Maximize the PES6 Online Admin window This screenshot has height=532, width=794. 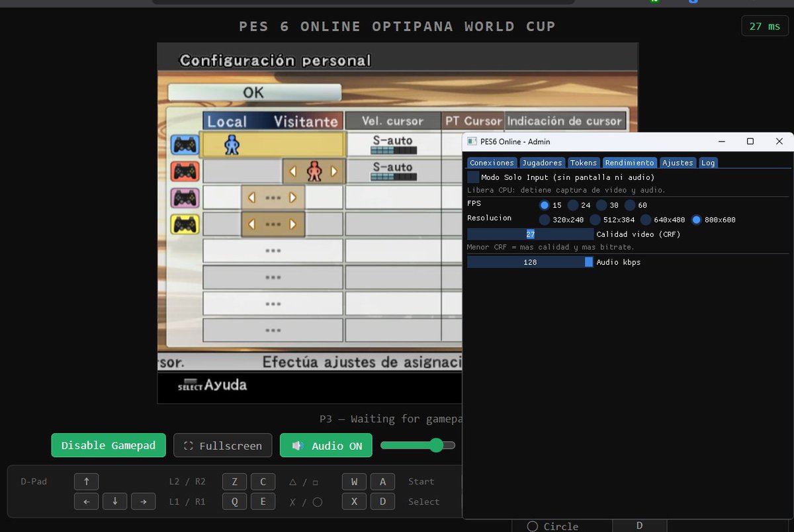(x=750, y=142)
